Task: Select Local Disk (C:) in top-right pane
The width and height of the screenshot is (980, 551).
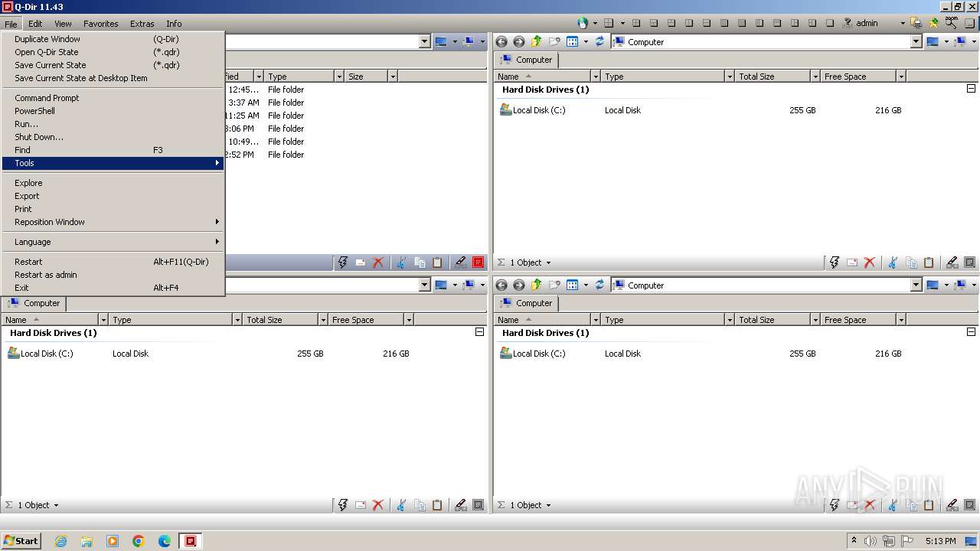Action: click(x=533, y=110)
